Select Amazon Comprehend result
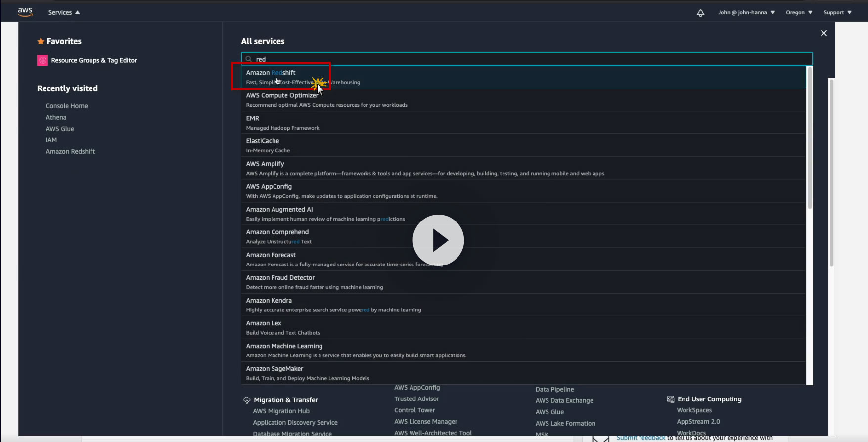Screen dimensions: 868x442 pos(523,236)
